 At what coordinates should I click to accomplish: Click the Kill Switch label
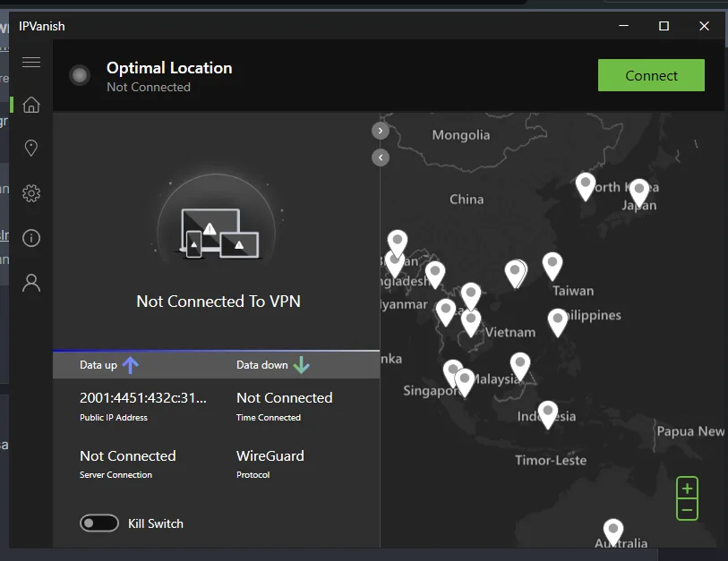click(156, 523)
